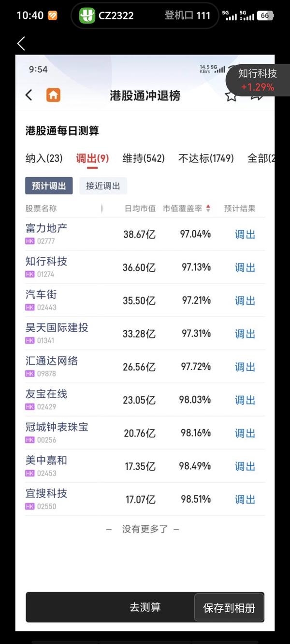This screenshot has height=644, width=290.
Task: Tap the inner page back chevron
Action: [x=29, y=95]
